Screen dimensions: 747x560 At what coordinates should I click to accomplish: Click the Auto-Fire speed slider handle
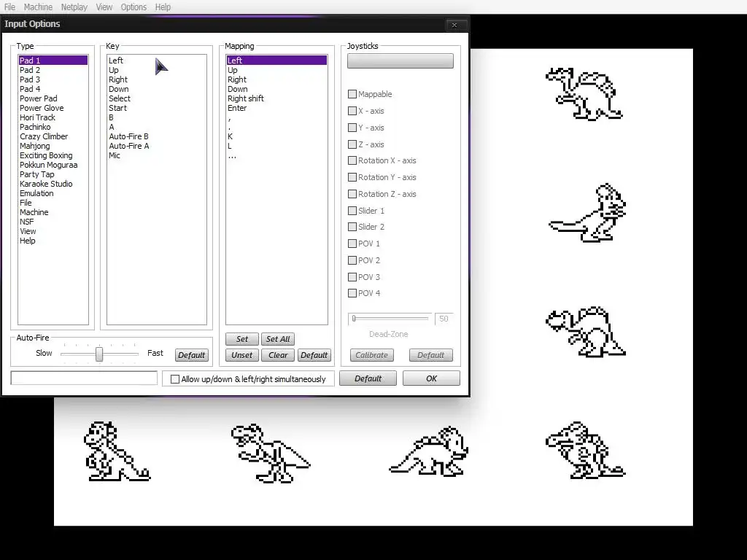pos(99,354)
